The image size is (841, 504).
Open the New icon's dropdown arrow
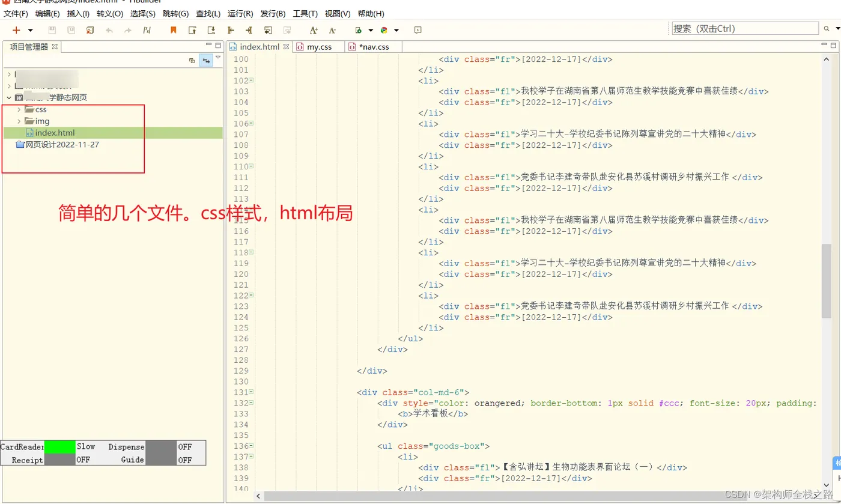[x=31, y=30]
